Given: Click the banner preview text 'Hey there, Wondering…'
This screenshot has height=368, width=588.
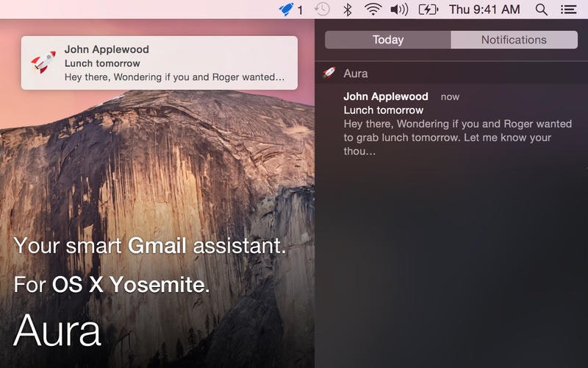Looking at the screenshot, I should [x=174, y=77].
